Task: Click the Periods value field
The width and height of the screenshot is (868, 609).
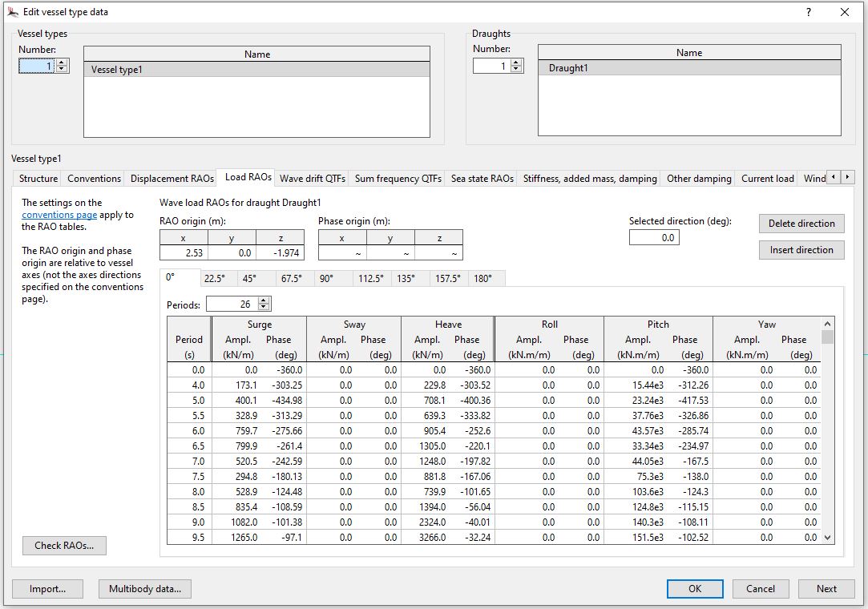Action: click(232, 304)
